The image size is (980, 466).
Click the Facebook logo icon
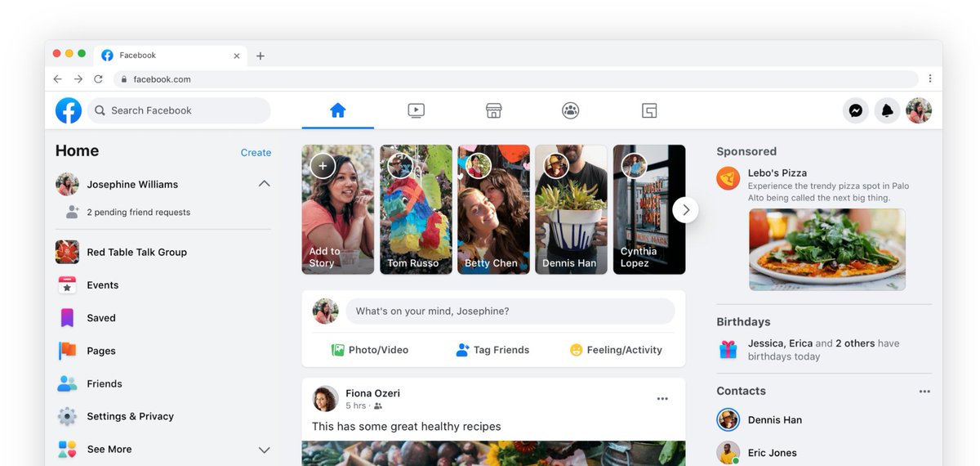69,110
